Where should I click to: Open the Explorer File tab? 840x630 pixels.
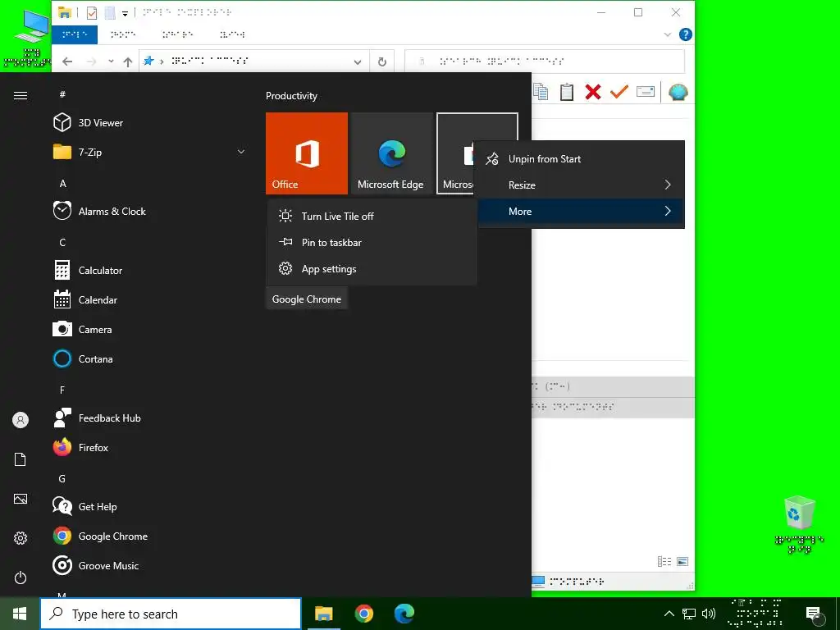tap(75, 34)
